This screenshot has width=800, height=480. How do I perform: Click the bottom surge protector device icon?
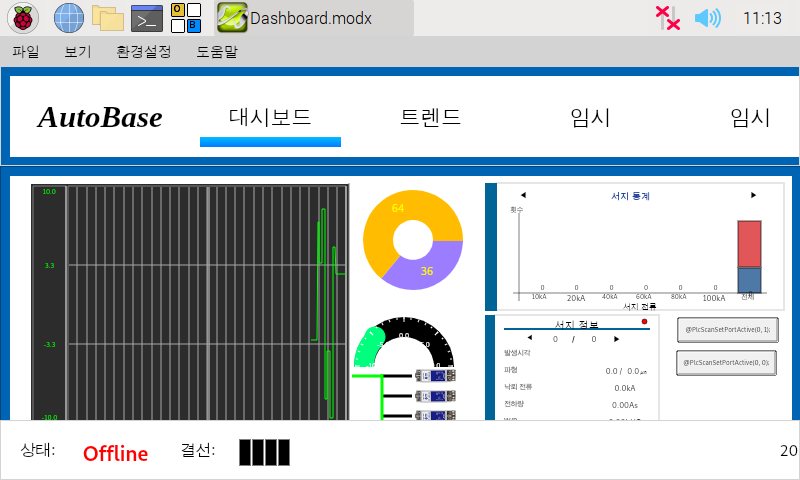tap(435, 415)
